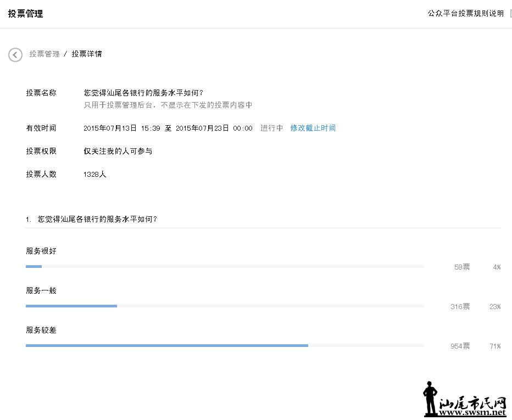This screenshot has height=420, width=512.
Task: Click the 仅关注我的人可参与 permission text
Action: coord(119,151)
